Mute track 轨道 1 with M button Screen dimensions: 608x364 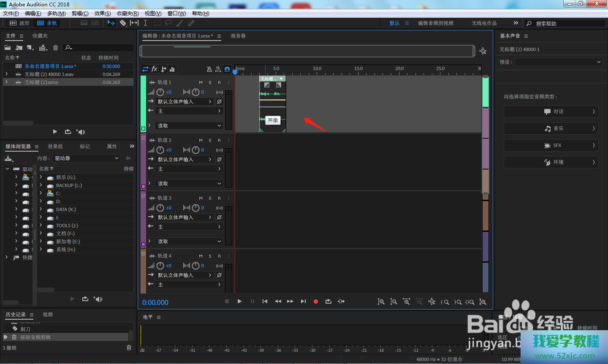(x=201, y=82)
